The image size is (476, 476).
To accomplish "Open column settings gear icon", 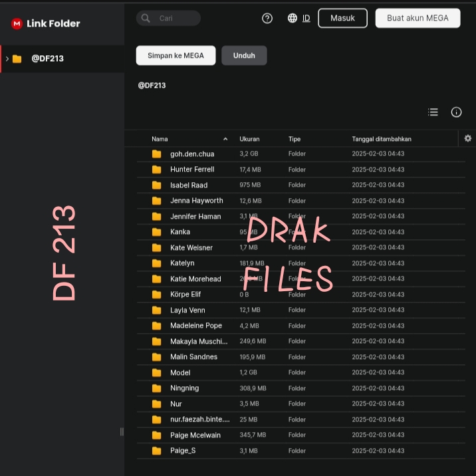I will [467, 138].
